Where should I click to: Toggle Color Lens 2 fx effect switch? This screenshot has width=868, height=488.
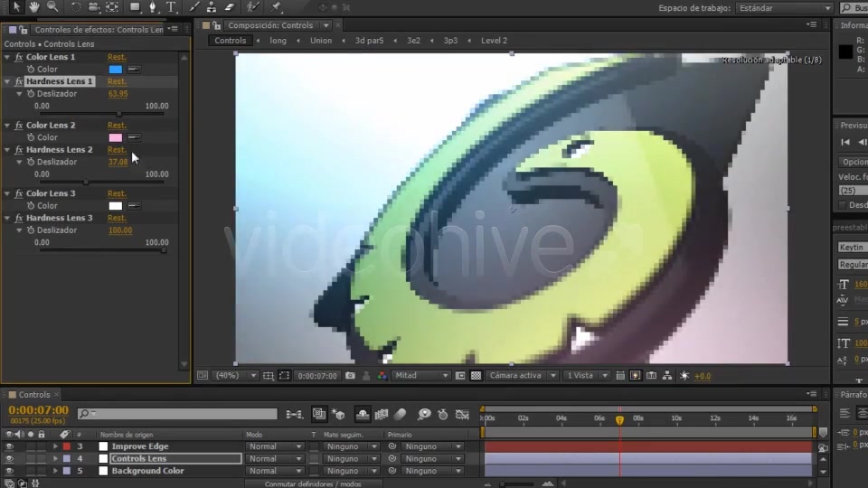click(19, 125)
